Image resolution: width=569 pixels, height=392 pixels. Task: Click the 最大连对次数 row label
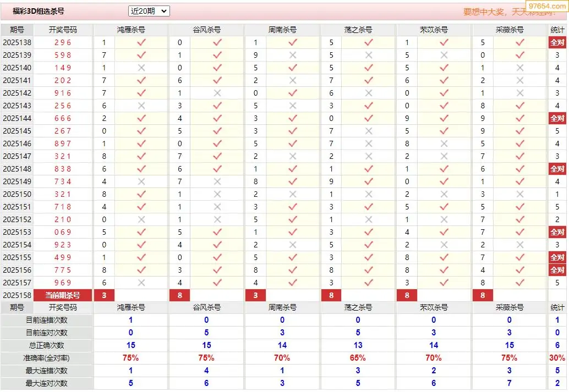tap(46, 383)
